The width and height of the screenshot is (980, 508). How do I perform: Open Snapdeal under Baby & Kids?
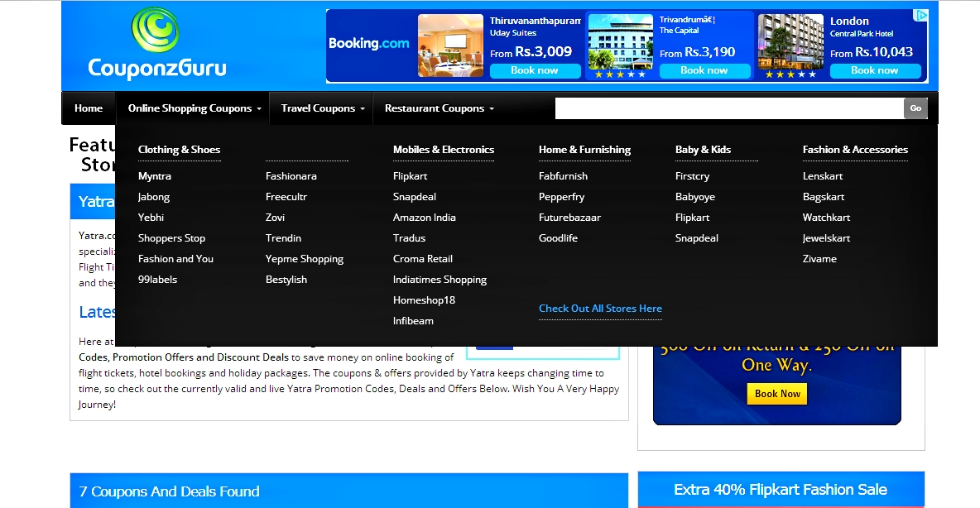pyautogui.click(x=696, y=238)
